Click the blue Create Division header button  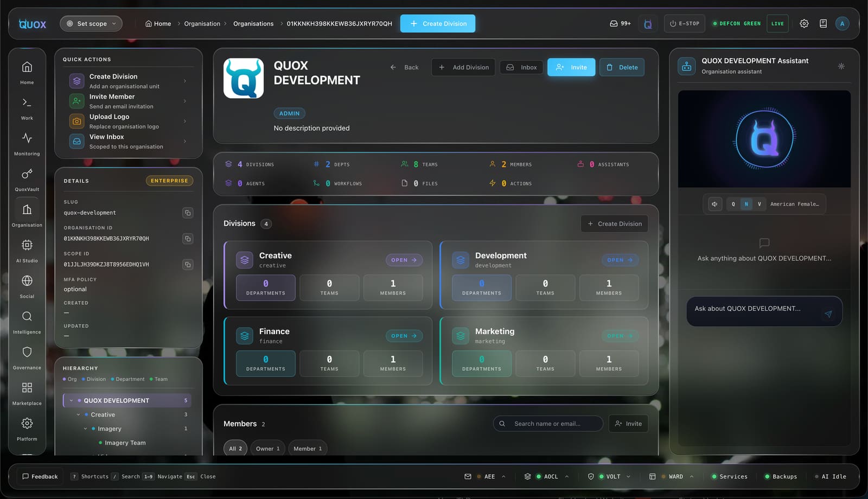[x=438, y=23]
